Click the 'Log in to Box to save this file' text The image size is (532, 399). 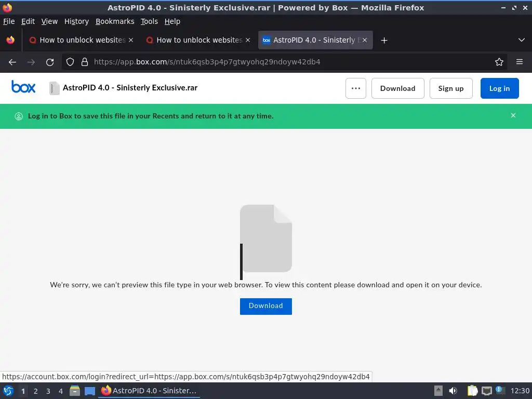click(x=151, y=116)
